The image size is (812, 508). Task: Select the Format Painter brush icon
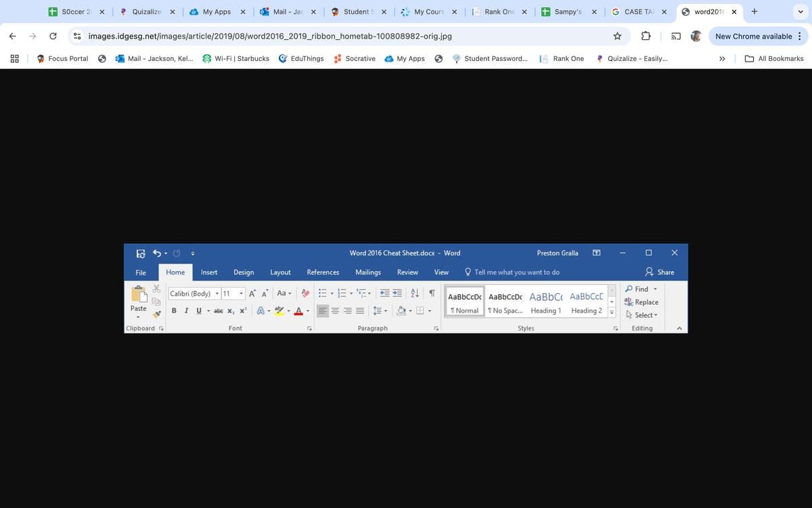point(156,314)
